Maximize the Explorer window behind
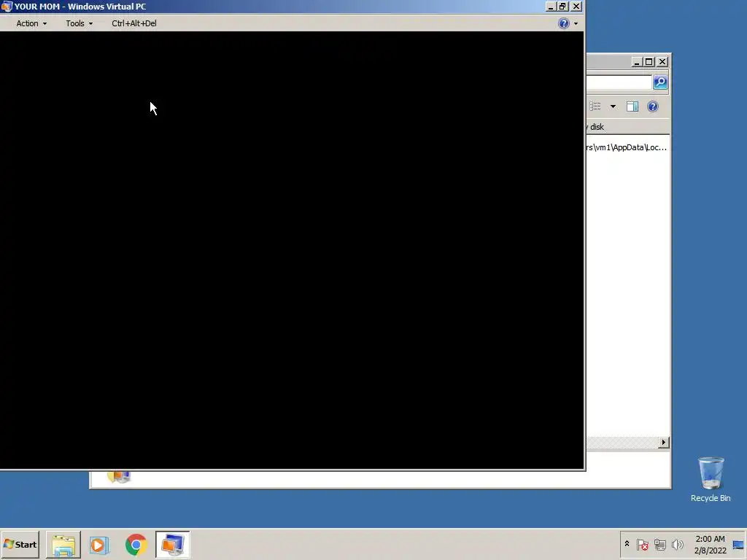This screenshot has height=560, width=747. click(x=649, y=62)
